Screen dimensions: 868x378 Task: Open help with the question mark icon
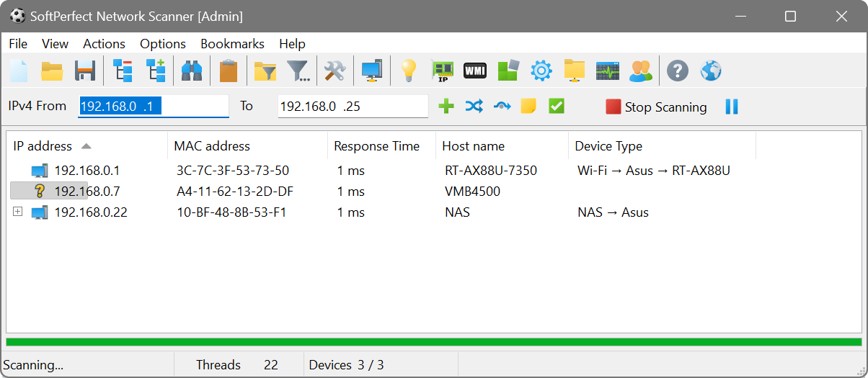tap(678, 71)
